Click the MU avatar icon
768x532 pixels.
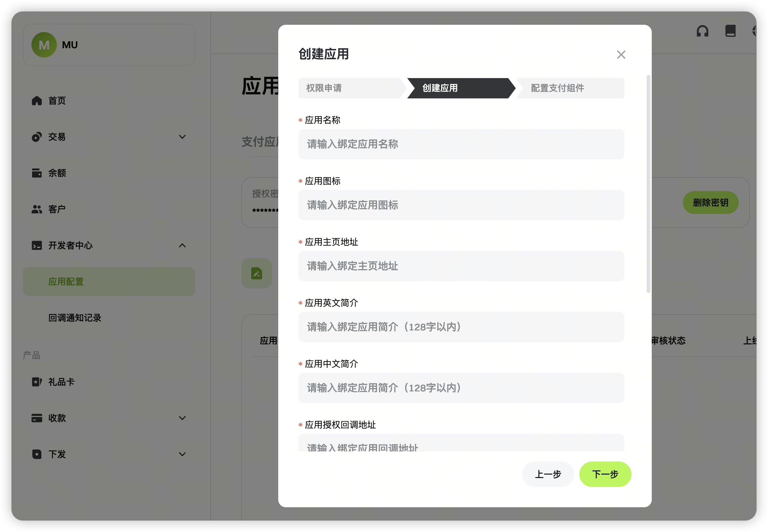click(44, 45)
